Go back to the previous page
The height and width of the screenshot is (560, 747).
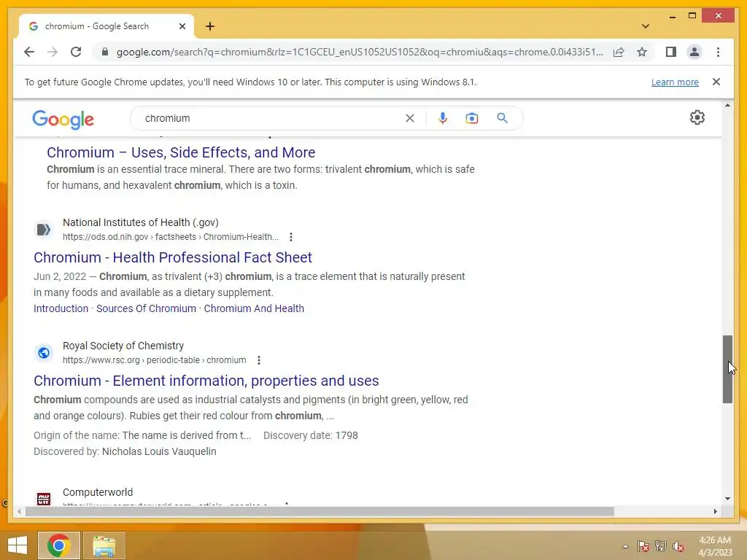point(29,52)
